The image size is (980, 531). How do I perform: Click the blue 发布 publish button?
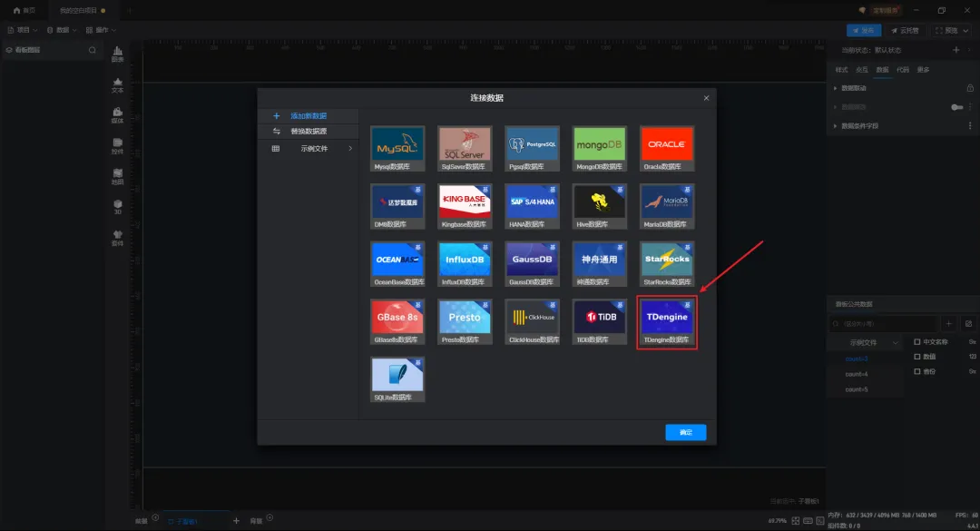(x=864, y=30)
